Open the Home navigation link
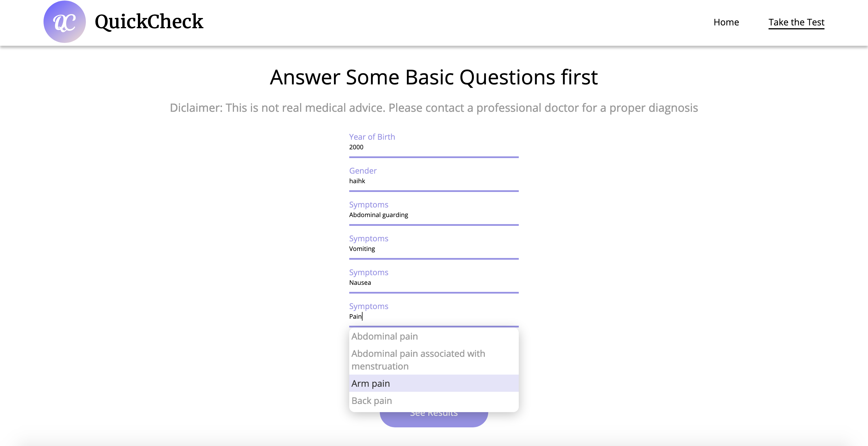Viewport: 868px width, 446px height. click(726, 22)
